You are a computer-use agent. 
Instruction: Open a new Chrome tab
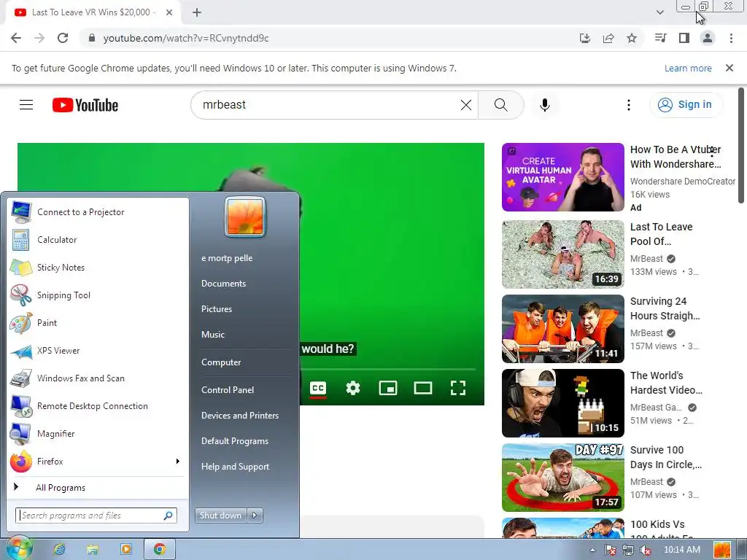click(197, 12)
